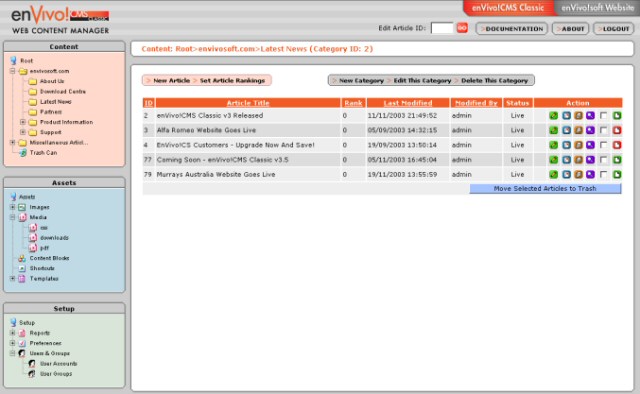Select About Us in the Content tree
The height and width of the screenshot is (394, 640).
pos(52,81)
